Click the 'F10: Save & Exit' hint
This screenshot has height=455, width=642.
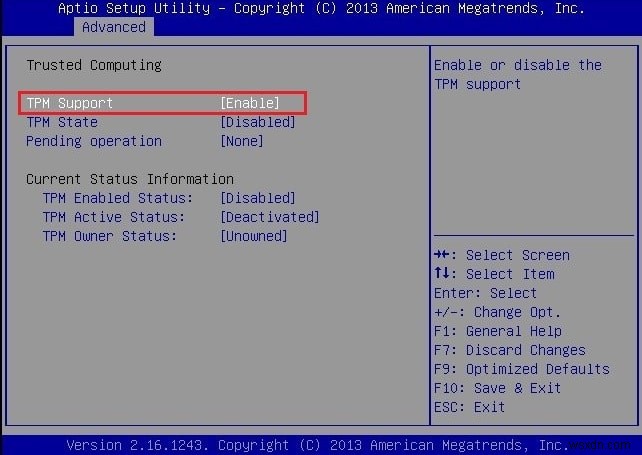(x=497, y=388)
